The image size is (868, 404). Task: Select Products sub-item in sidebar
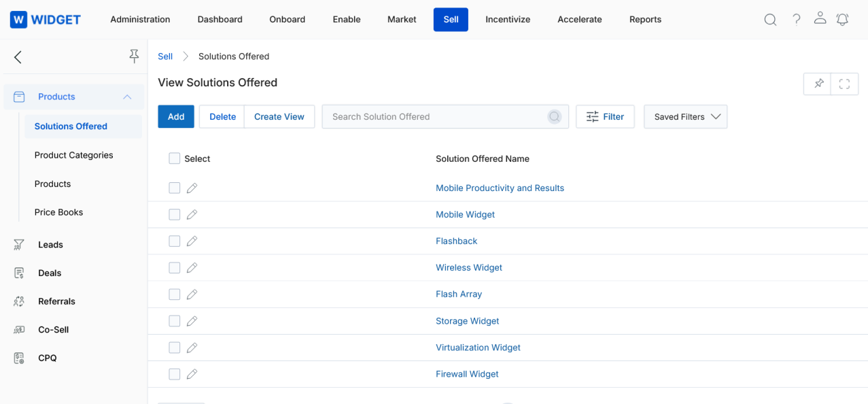click(x=53, y=184)
